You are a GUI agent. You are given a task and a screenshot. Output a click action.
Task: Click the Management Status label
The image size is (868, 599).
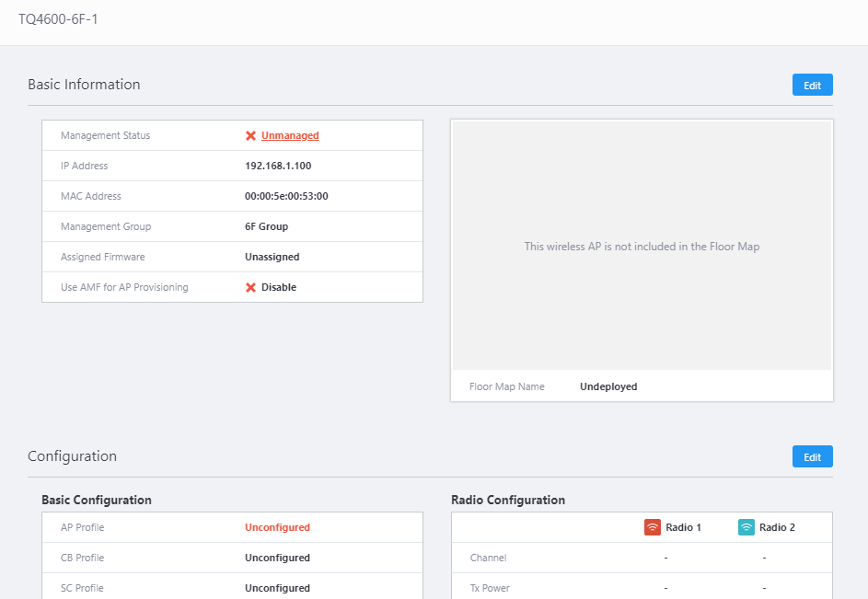pos(105,135)
